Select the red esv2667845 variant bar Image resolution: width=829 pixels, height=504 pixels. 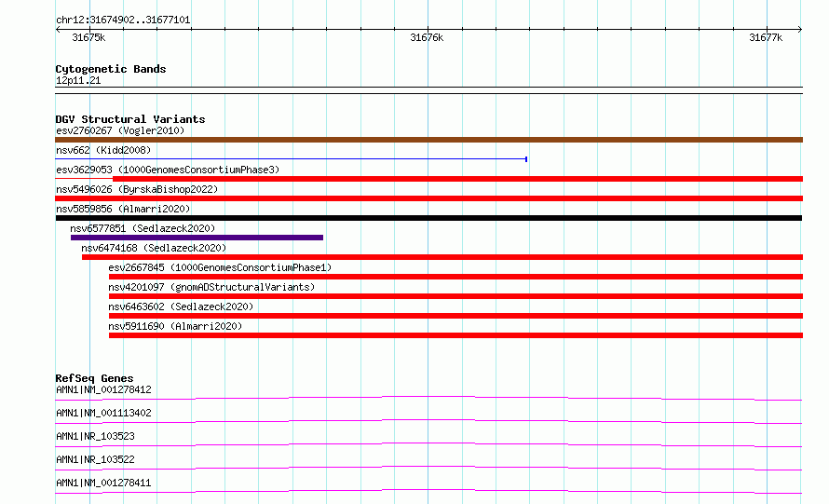pos(455,277)
